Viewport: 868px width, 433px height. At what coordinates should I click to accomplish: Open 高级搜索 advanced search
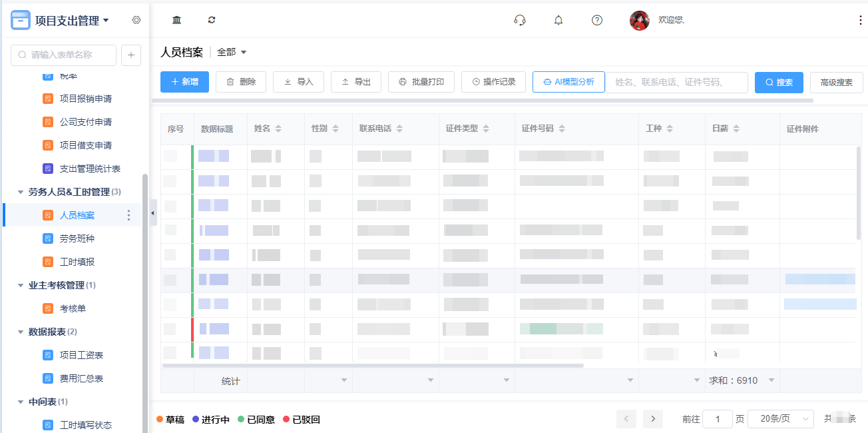coord(837,83)
